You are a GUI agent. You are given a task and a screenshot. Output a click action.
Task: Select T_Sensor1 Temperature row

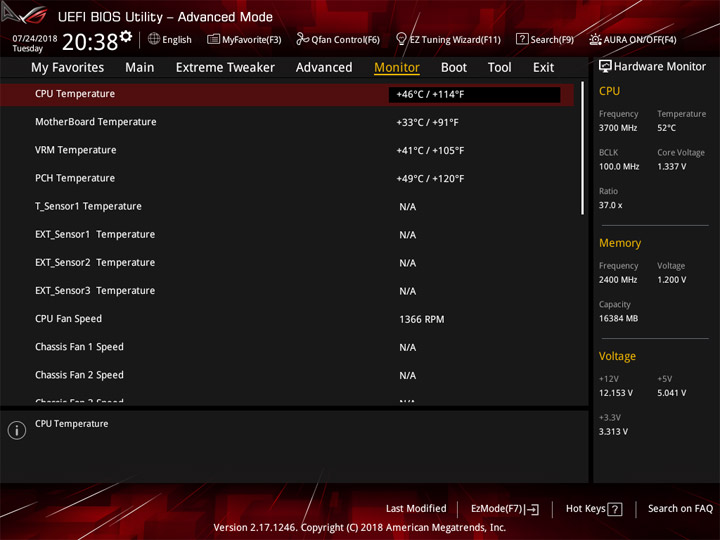click(x=287, y=207)
